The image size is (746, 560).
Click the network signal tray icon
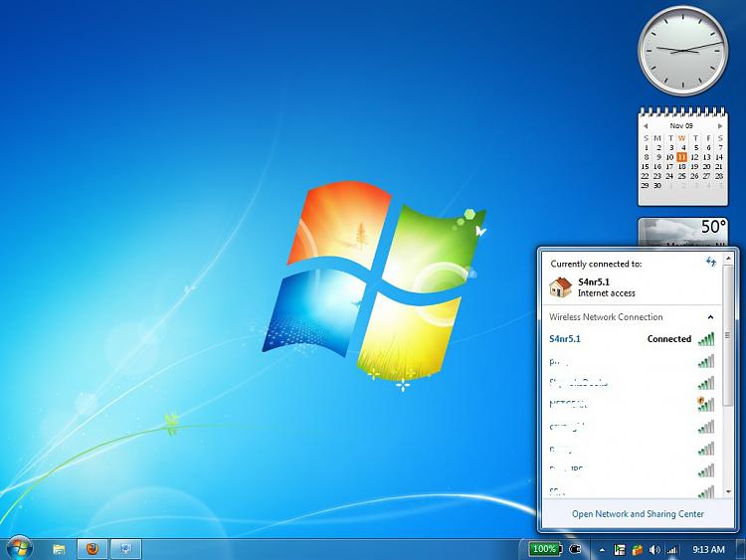pos(672,550)
